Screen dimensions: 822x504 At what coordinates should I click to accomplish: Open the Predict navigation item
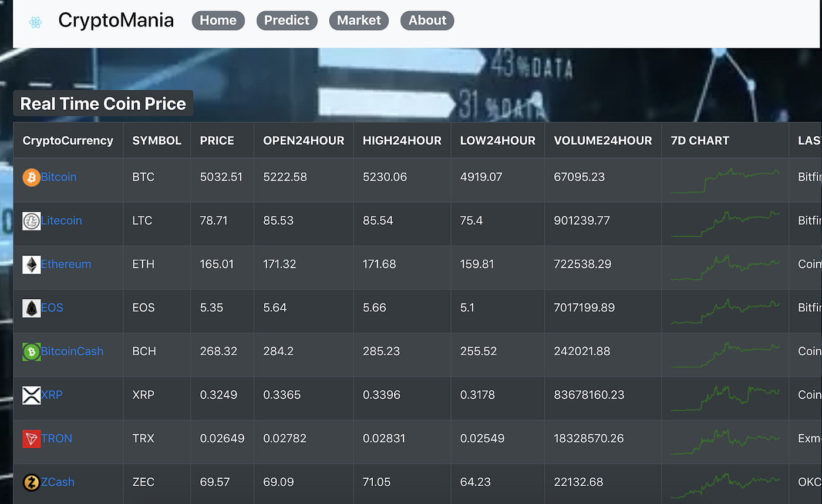pos(287,20)
